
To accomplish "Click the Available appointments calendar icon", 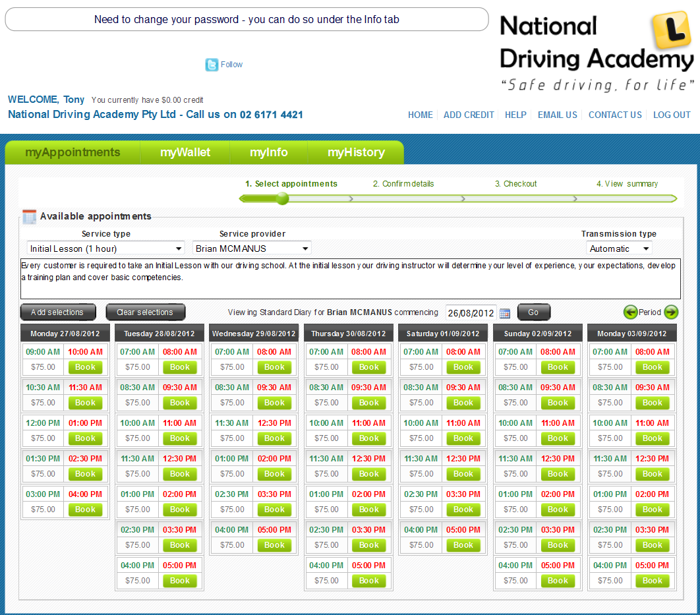I will tap(29, 217).
